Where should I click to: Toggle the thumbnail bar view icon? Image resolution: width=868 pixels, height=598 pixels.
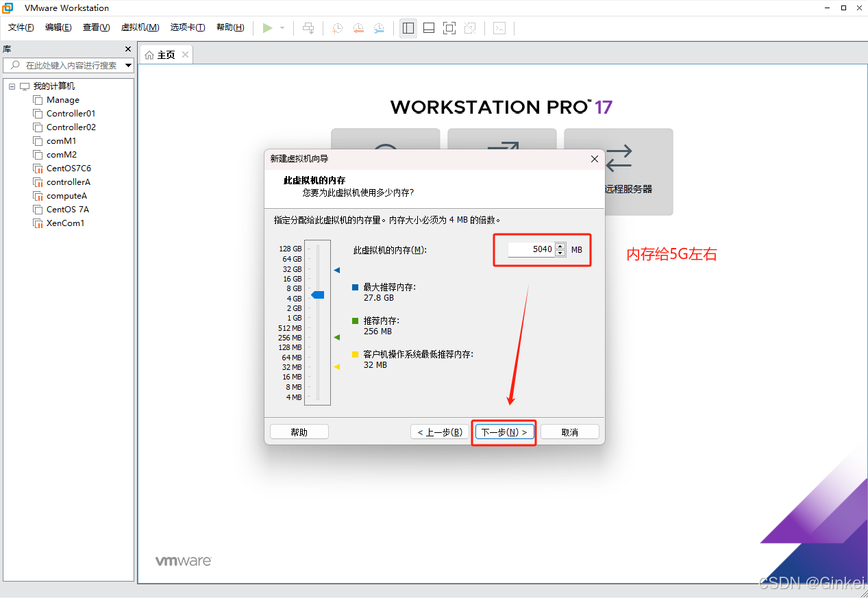pyautogui.click(x=429, y=28)
